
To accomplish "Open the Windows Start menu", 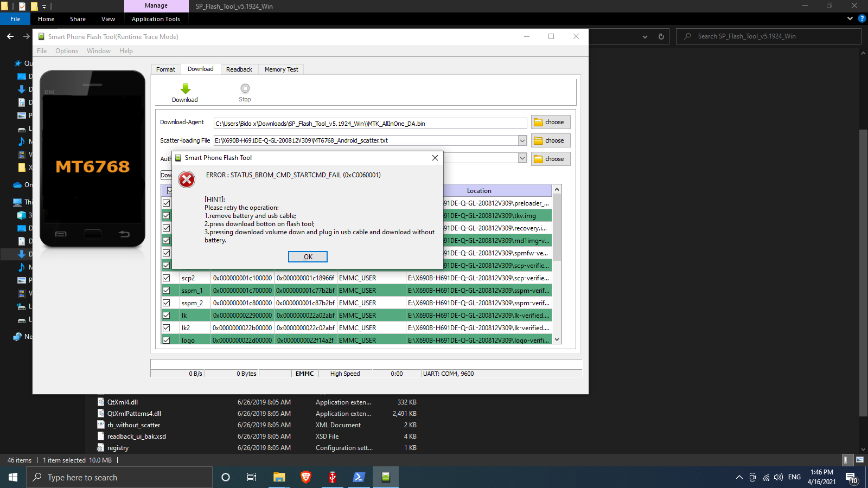I will coord(13,477).
